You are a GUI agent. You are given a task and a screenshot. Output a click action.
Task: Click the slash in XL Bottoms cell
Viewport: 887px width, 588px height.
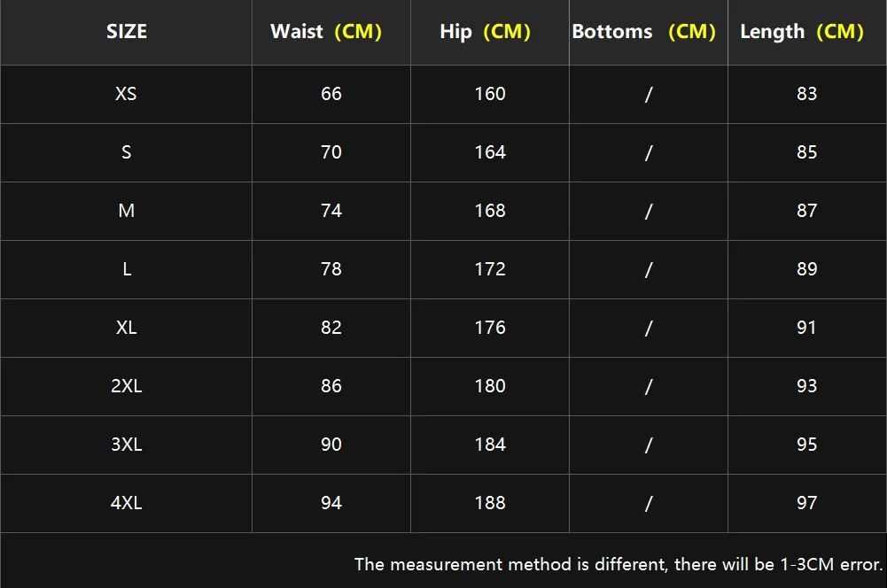click(649, 329)
